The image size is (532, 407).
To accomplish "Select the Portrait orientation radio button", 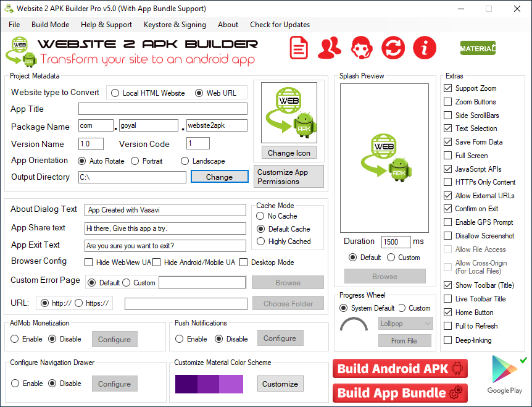I will coord(135,161).
